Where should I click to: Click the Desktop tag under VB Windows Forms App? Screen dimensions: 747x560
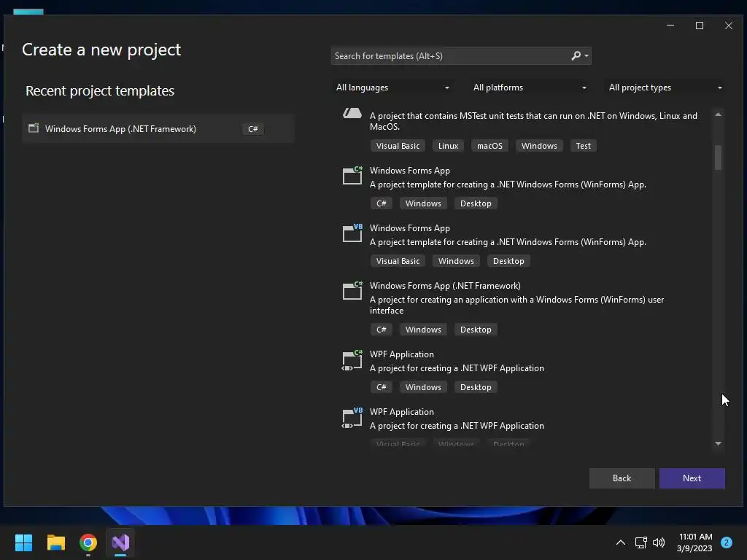(x=508, y=261)
